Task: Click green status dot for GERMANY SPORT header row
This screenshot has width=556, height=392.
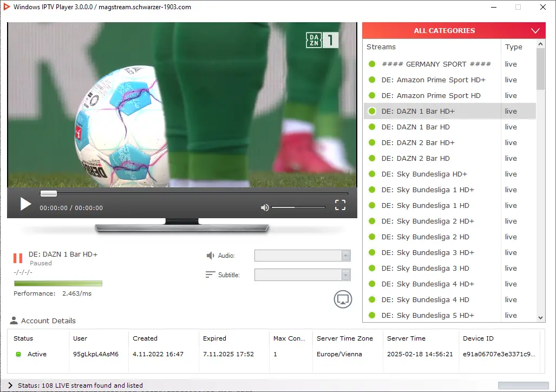Action: [372, 64]
